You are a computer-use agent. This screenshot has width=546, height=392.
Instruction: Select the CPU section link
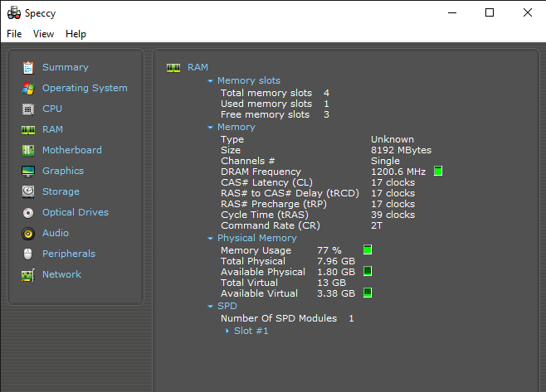point(52,109)
